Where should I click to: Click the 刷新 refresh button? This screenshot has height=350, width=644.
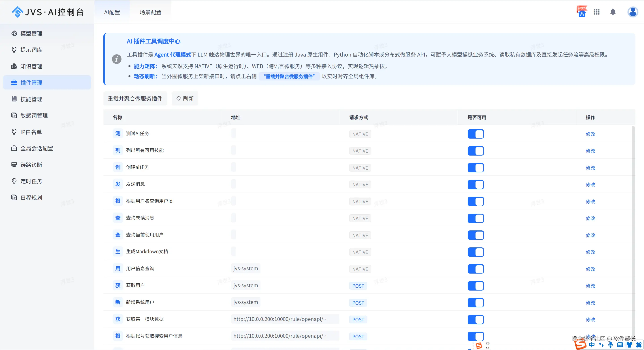pos(185,99)
